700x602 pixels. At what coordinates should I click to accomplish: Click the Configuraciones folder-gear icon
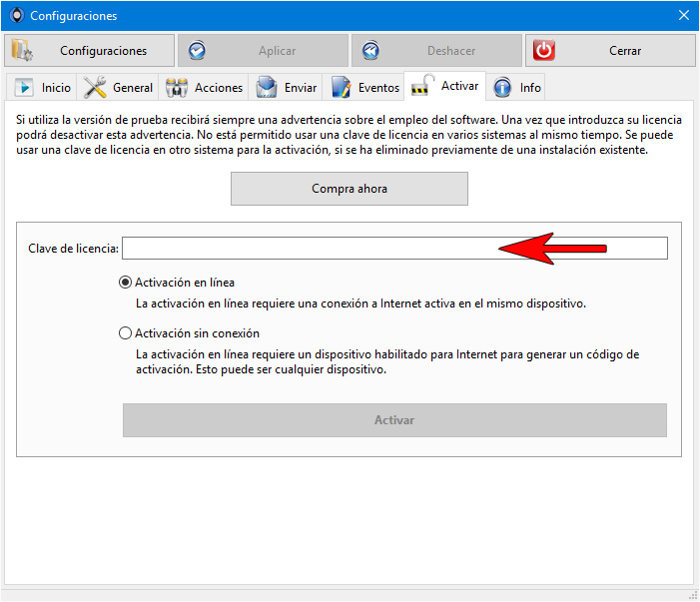[x=21, y=50]
